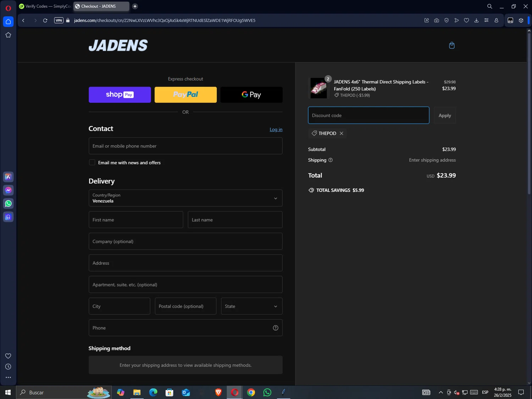Open Windows Start menu
The image size is (532, 399).
click(8, 392)
